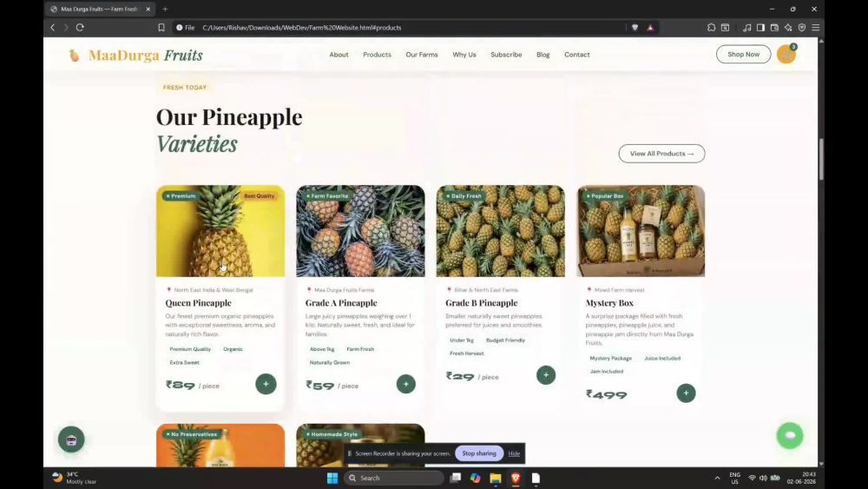Screen dimensions: 868x489
Task: Open Brave VPN icon
Action: coord(801,27)
